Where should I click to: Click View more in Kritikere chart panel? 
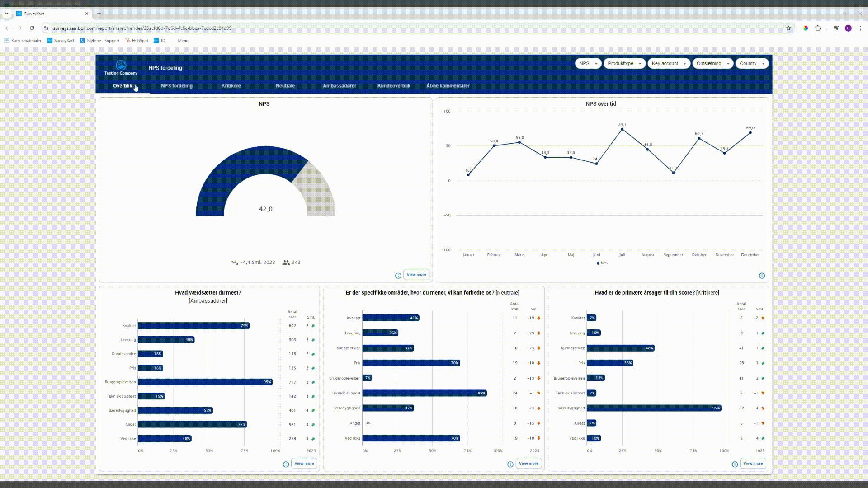click(x=753, y=464)
